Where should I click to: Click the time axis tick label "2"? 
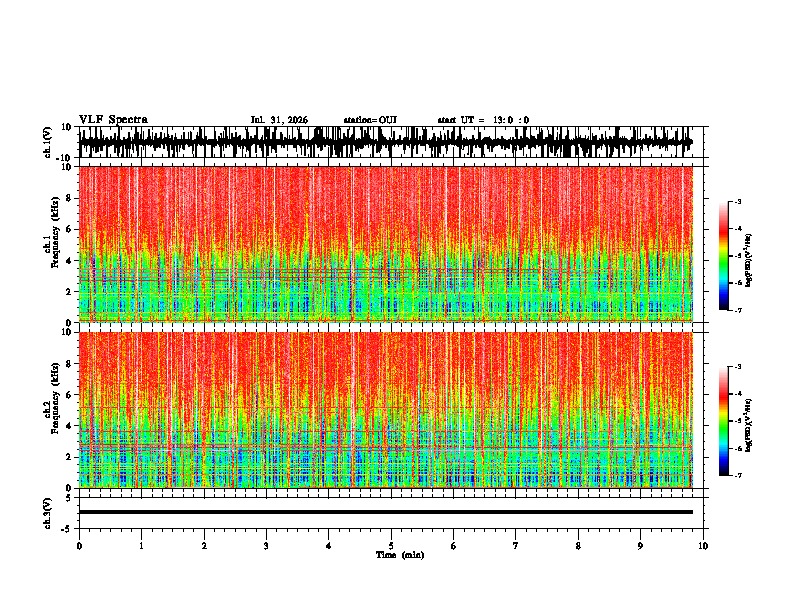(x=204, y=546)
